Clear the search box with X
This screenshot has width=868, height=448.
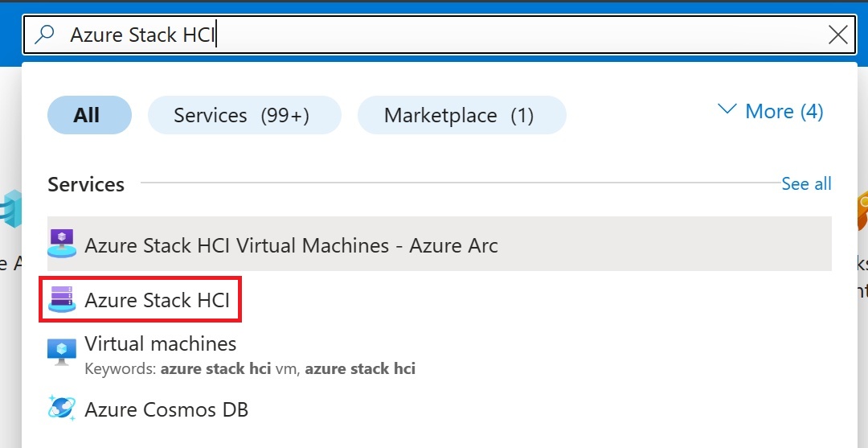point(837,35)
